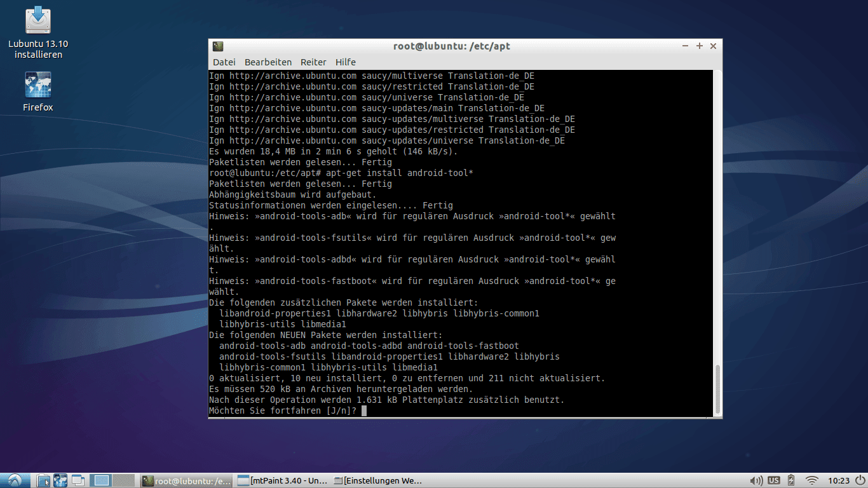Click the terminal window title bar icon
This screenshot has width=868, height=488.
(x=218, y=46)
